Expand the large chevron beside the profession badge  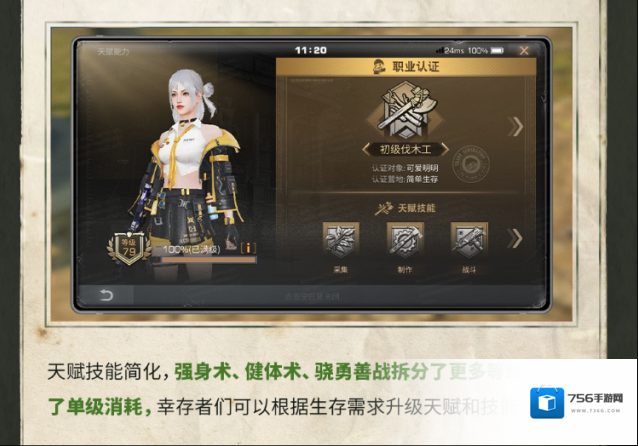[515, 127]
